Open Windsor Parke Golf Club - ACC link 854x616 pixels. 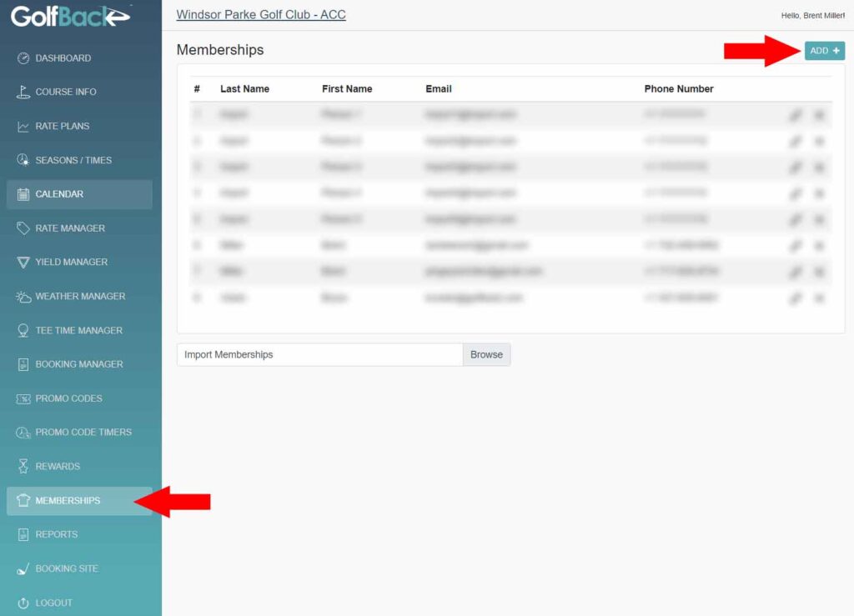tap(261, 15)
